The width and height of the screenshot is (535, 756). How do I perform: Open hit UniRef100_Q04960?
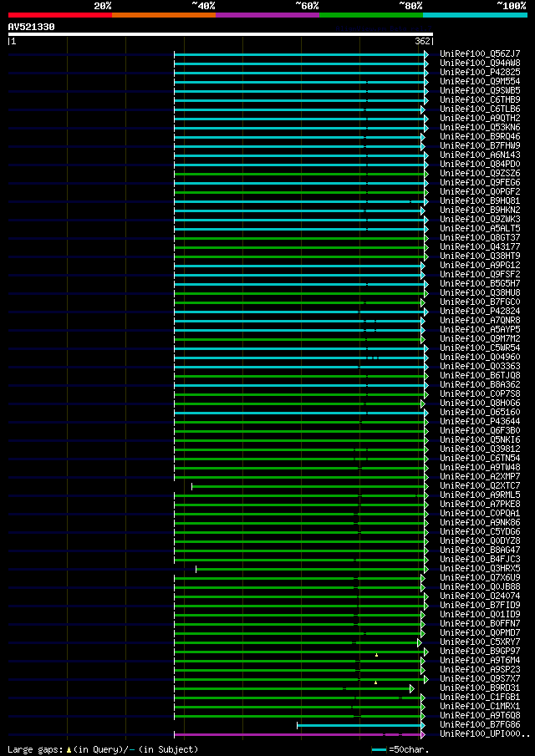pos(480,358)
